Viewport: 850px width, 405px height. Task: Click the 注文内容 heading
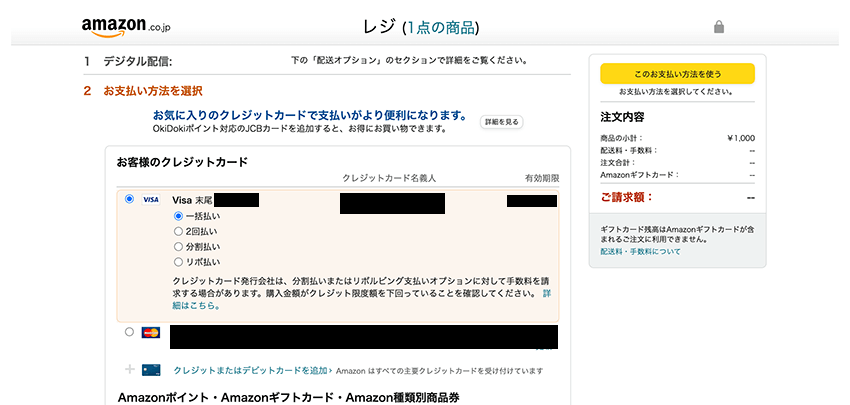click(622, 118)
